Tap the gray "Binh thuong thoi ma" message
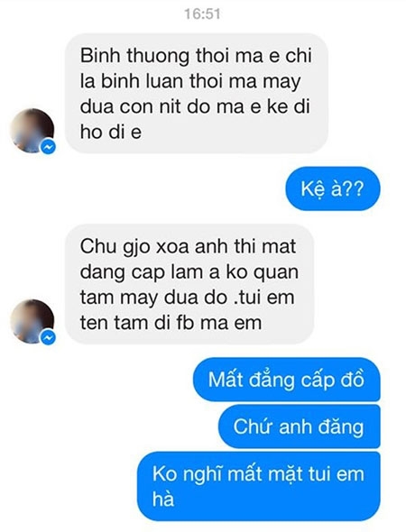This screenshot has width=406, height=532. click(196, 93)
